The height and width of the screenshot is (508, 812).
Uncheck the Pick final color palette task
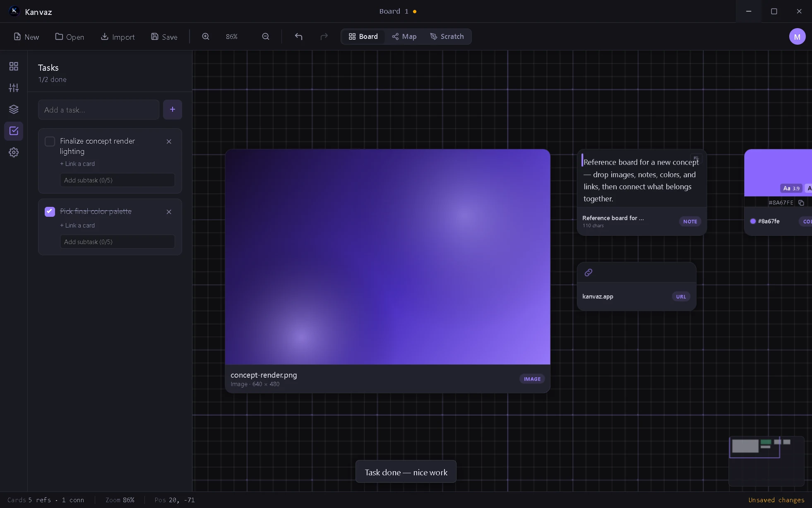[50, 212]
